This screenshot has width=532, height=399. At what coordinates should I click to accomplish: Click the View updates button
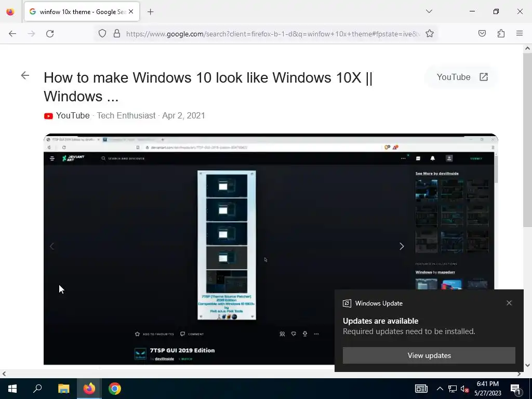429,355
